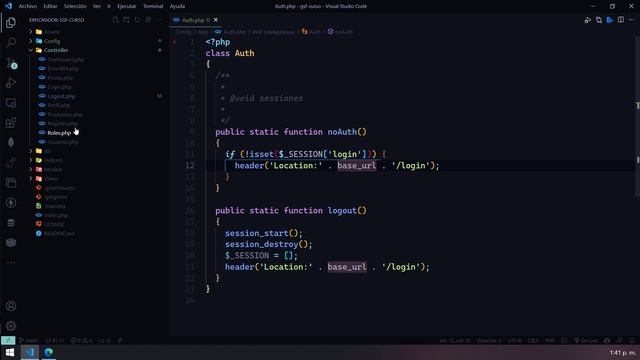The image size is (640, 360).
Task: Open the Search view in activity bar
Action: [x=11, y=42]
